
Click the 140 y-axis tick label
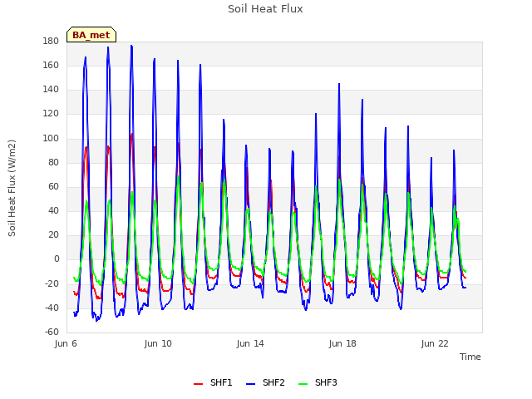pos(51,90)
